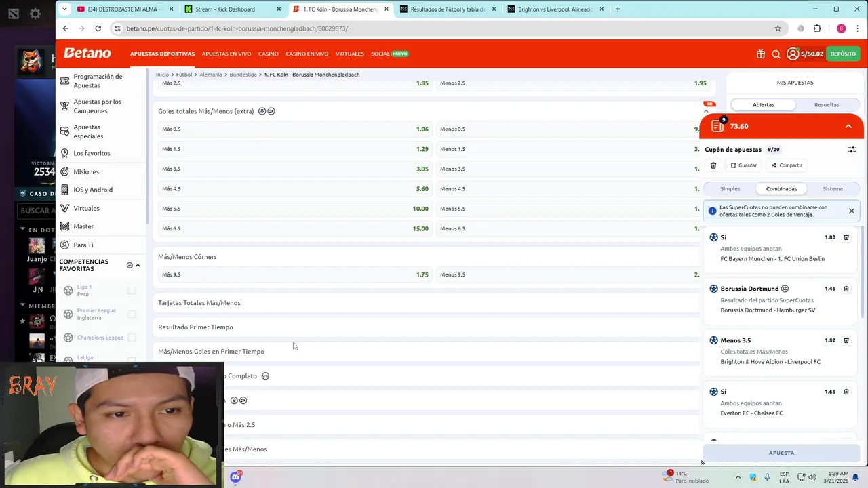
Task: Switch to the Brighton vs Liverpool browser tab
Action: pos(555,9)
